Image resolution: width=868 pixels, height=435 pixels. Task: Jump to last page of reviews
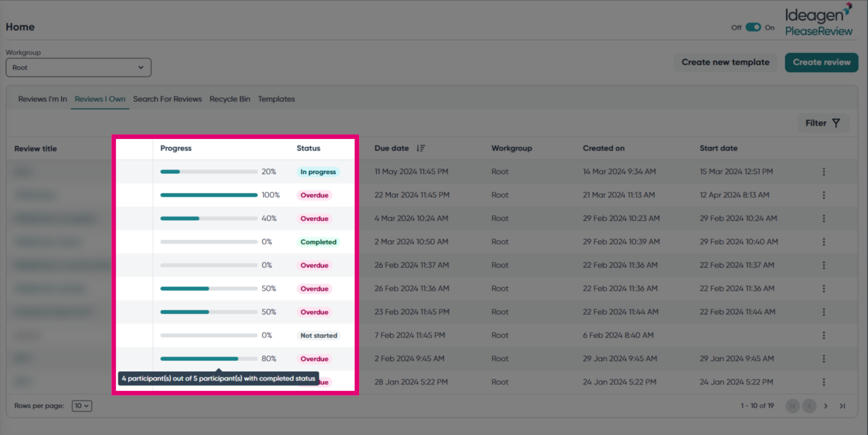tap(842, 406)
